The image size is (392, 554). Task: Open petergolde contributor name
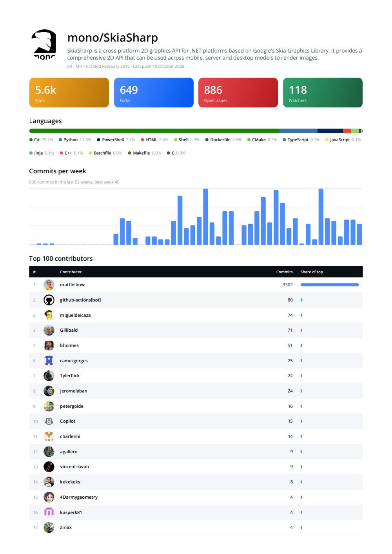tap(72, 406)
